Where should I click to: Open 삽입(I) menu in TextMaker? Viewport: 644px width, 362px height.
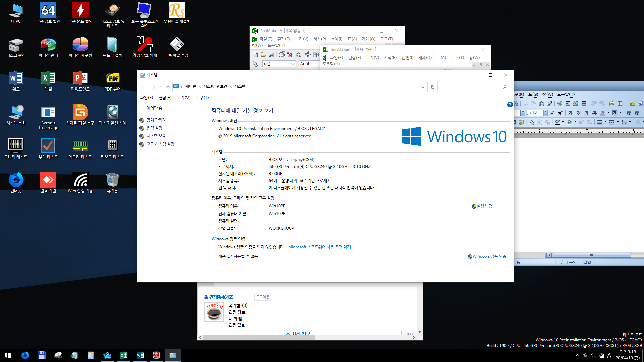(x=408, y=58)
